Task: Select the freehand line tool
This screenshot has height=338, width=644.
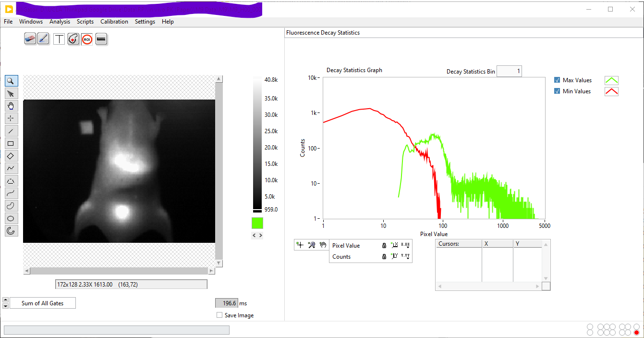Action: [11, 193]
